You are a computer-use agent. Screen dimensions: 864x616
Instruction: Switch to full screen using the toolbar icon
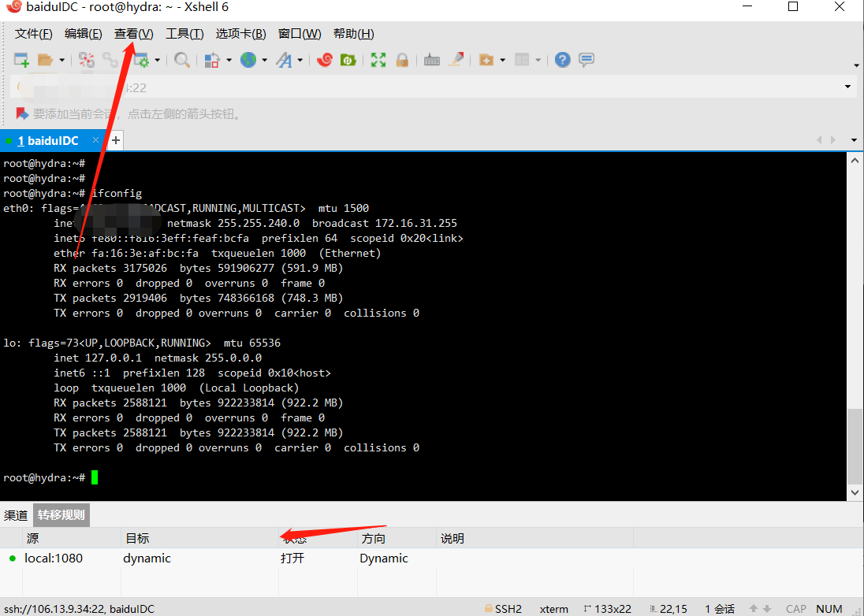coord(378,60)
